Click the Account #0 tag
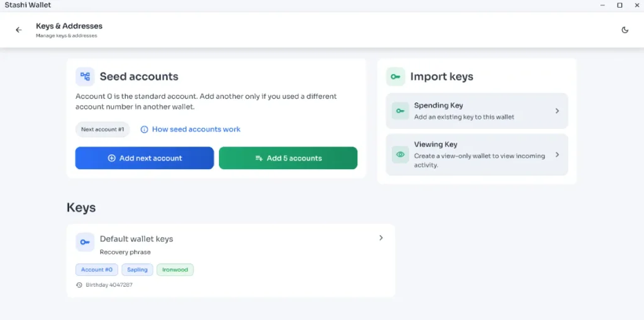The height and width of the screenshot is (320, 644). (x=96, y=270)
